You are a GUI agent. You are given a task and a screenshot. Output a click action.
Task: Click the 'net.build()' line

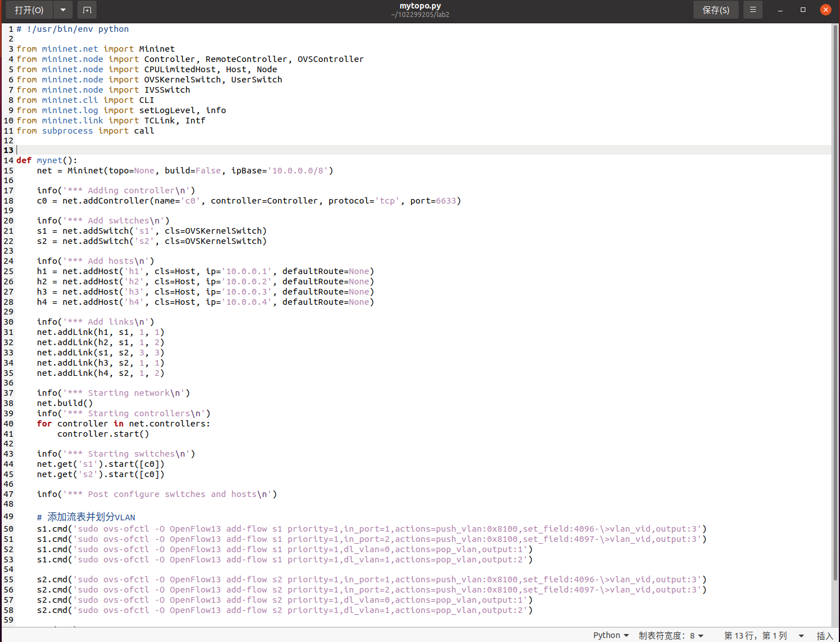[x=65, y=403]
